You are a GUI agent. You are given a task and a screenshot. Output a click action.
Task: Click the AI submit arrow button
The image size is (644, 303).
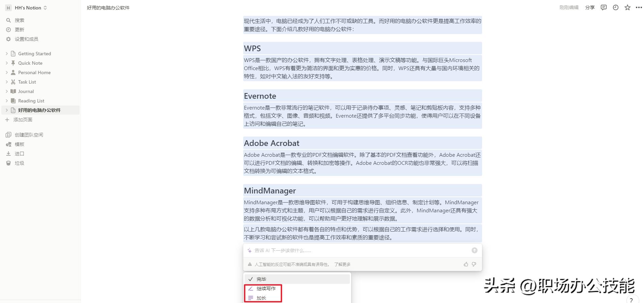[474, 250]
